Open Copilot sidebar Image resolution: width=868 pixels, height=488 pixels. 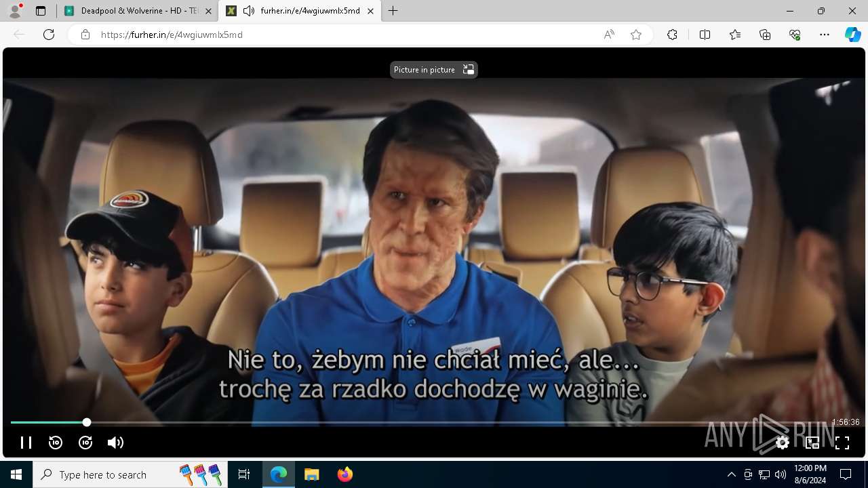pos(852,35)
